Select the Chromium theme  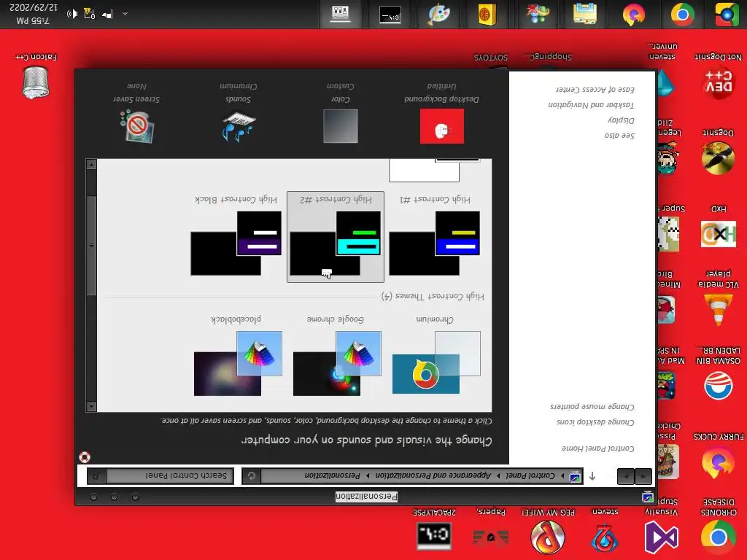pos(435,358)
